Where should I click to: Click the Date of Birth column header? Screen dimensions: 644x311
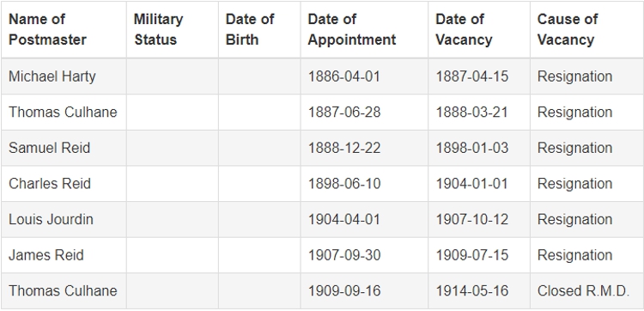259,29
